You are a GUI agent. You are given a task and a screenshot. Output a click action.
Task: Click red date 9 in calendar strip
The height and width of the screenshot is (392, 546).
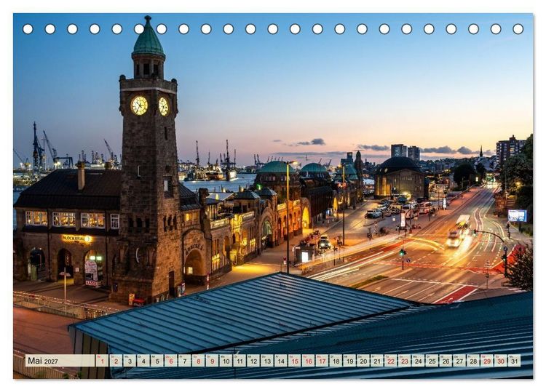pos(212,361)
